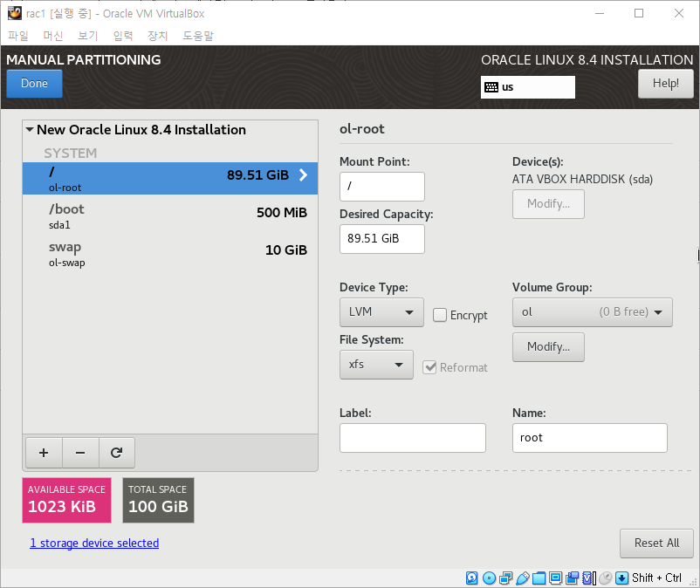Click the Mount Point input field
Screen dimensions: 700x588
[x=382, y=187]
